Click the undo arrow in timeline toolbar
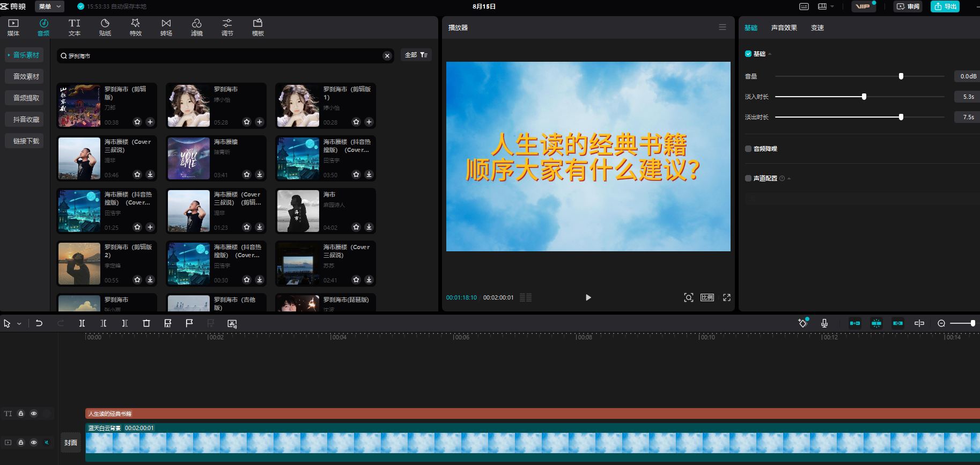Image resolution: width=980 pixels, height=465 pixels. (x=39, y=323)
